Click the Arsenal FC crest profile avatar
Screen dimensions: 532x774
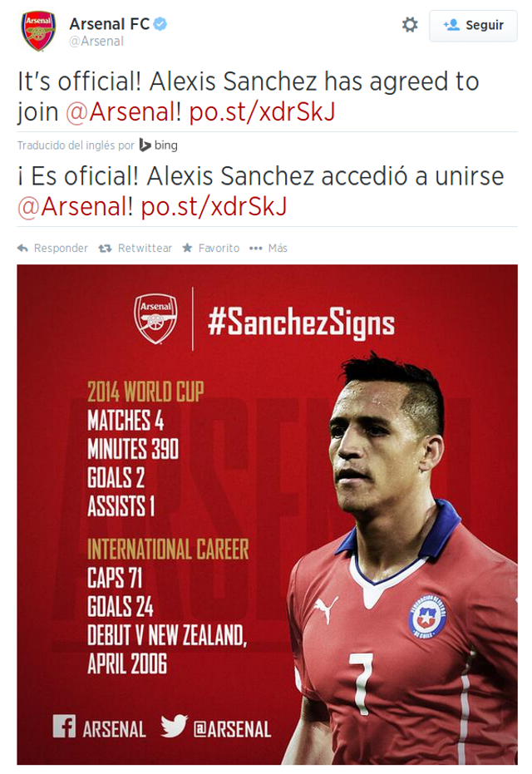point(38,32)
